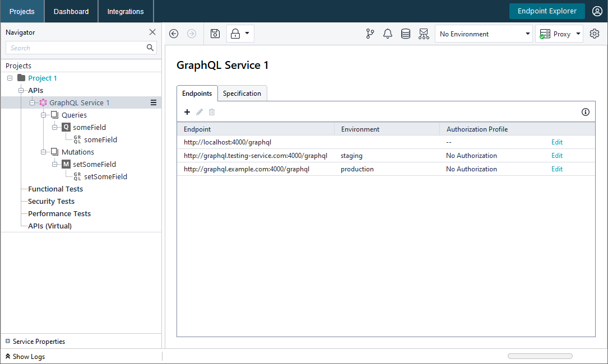
Task: Save the project using the save icon
Action: [215, 34]
